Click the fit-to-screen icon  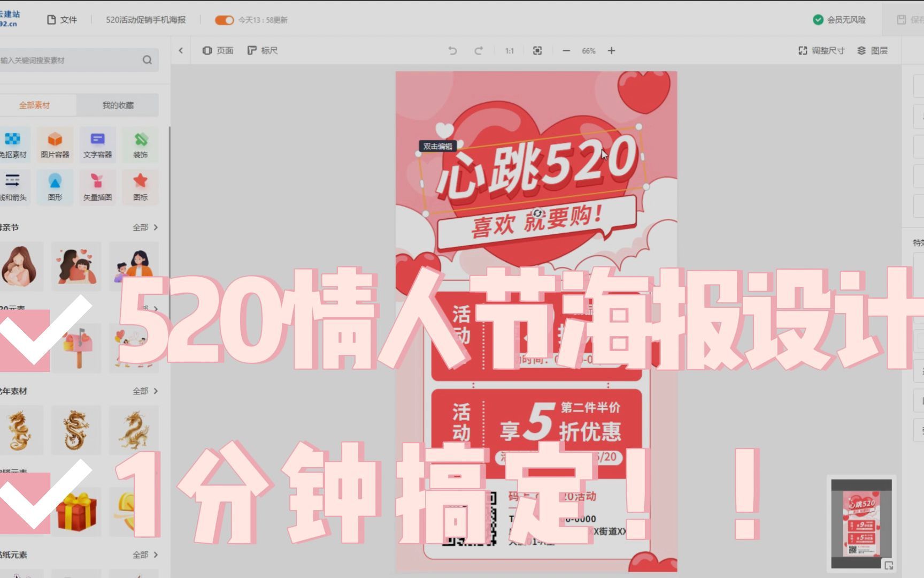tap(537, 50)
